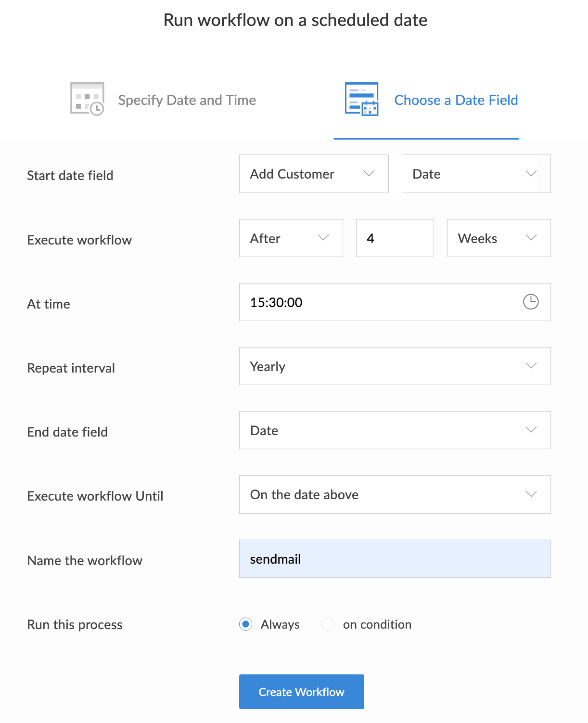The image size is (588, 723).
Task: Open the After timing dropdown
Action: (x=291, y=238)
